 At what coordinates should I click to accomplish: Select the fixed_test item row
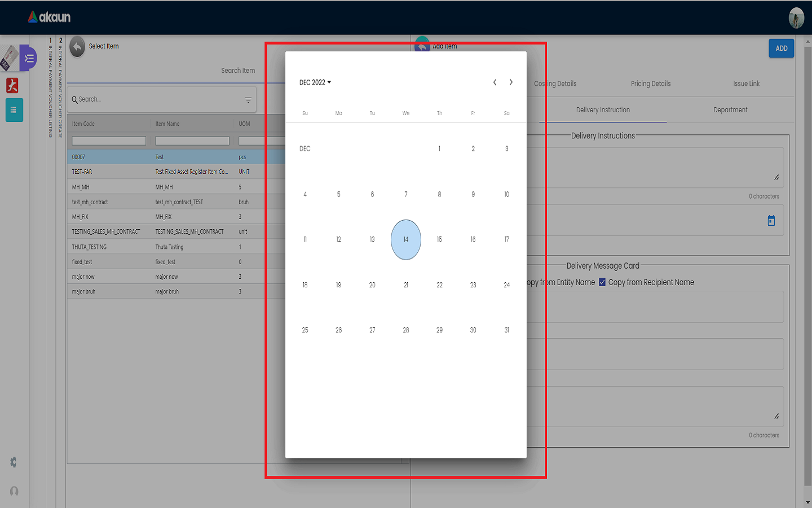coord(176,262)
